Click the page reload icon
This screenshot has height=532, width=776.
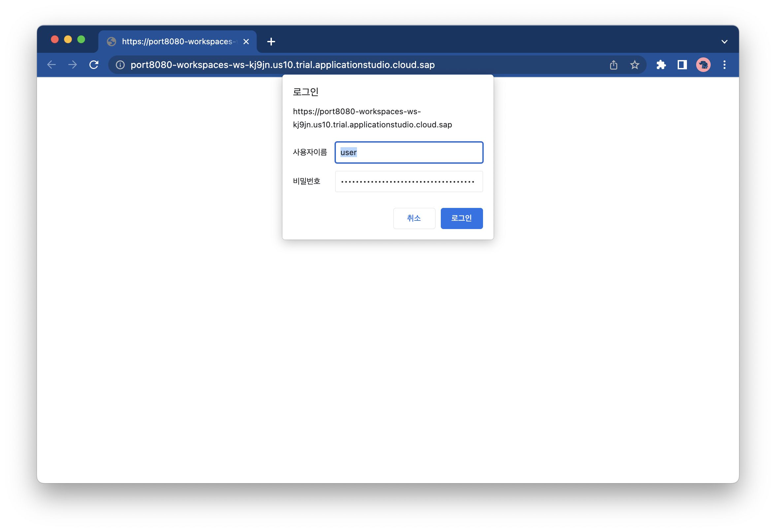click(x=94, y=65)
